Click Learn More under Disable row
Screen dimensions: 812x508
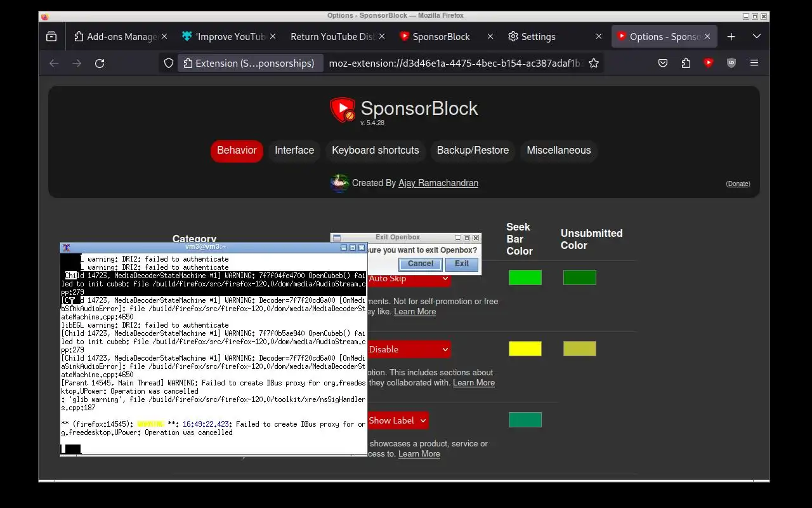tap(474, 383)
